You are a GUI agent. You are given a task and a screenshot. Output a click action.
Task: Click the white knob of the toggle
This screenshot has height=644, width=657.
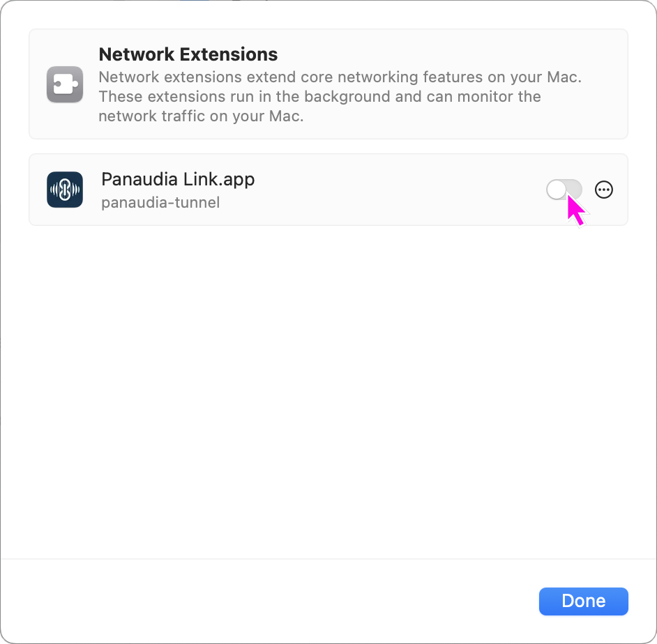pyautogui.click(x=557, y=190)
